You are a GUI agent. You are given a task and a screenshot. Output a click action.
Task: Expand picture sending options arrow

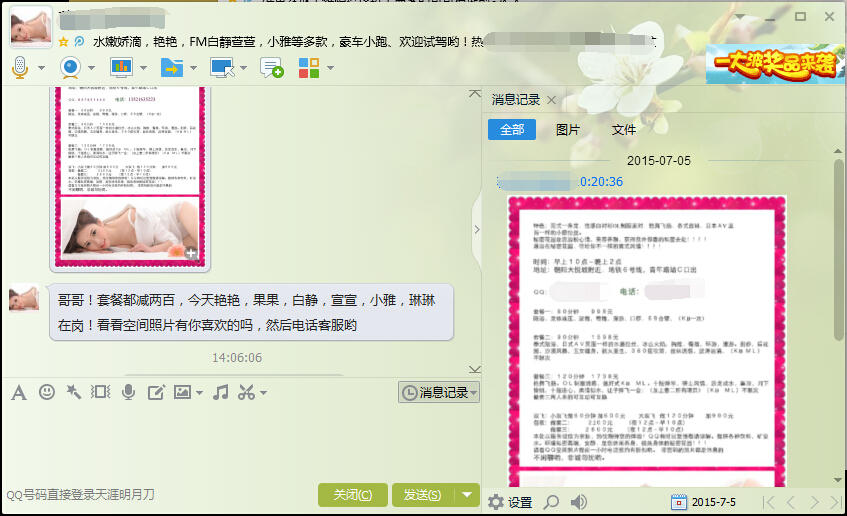pos(199,393)
